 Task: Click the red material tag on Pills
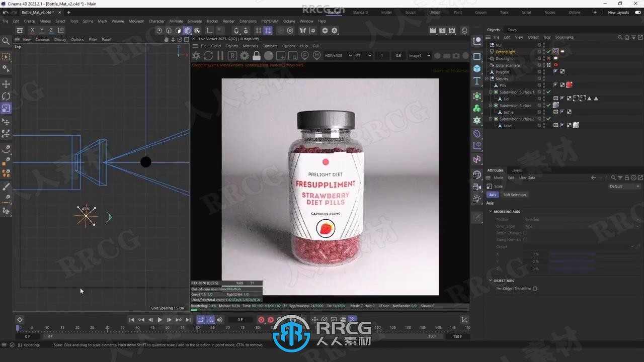pos(569,85)
